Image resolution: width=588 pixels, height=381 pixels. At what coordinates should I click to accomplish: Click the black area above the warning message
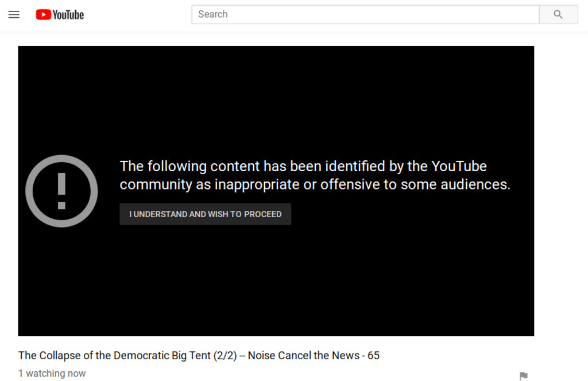(276, 98)
